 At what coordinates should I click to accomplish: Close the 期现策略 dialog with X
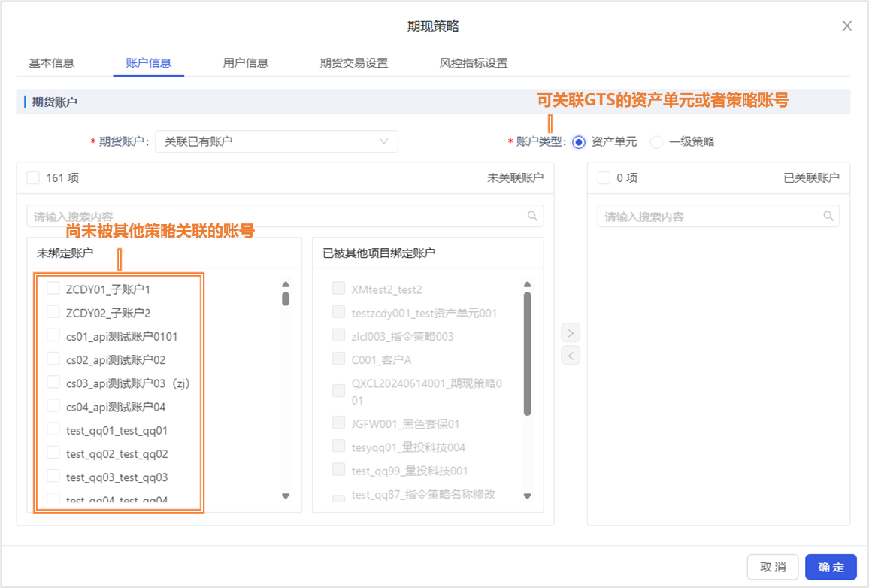[x=846, y=26]
